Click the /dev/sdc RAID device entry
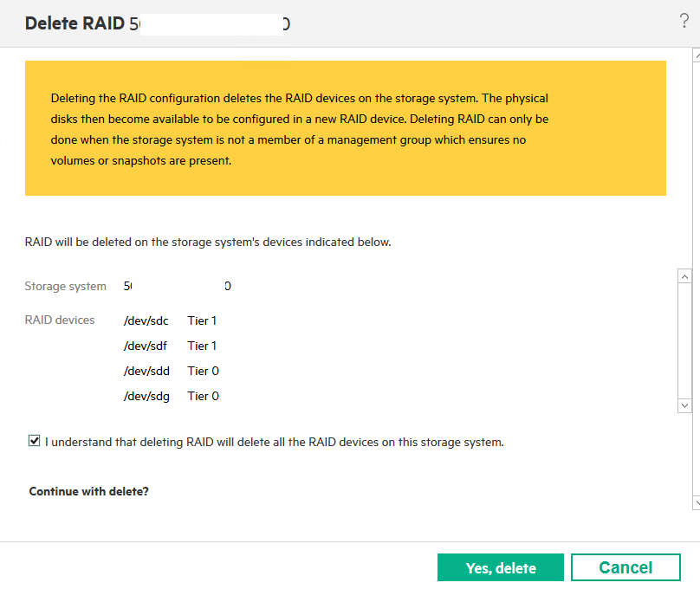Image resolution: width=700 pixels, height=589 pixels. [146, 320]
